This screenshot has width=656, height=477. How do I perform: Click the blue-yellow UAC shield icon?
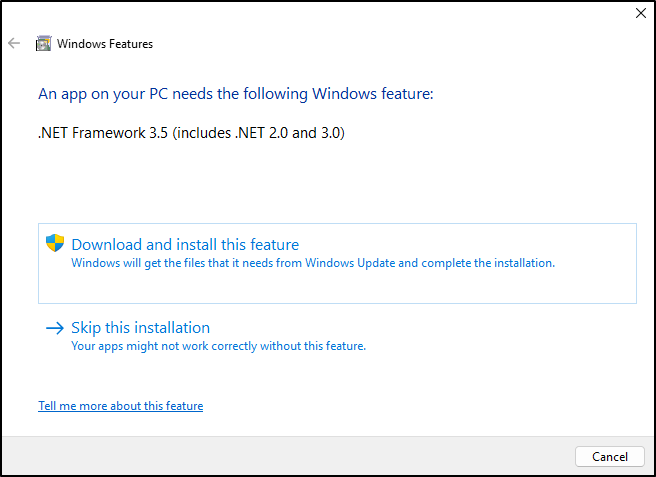point(55,243)
